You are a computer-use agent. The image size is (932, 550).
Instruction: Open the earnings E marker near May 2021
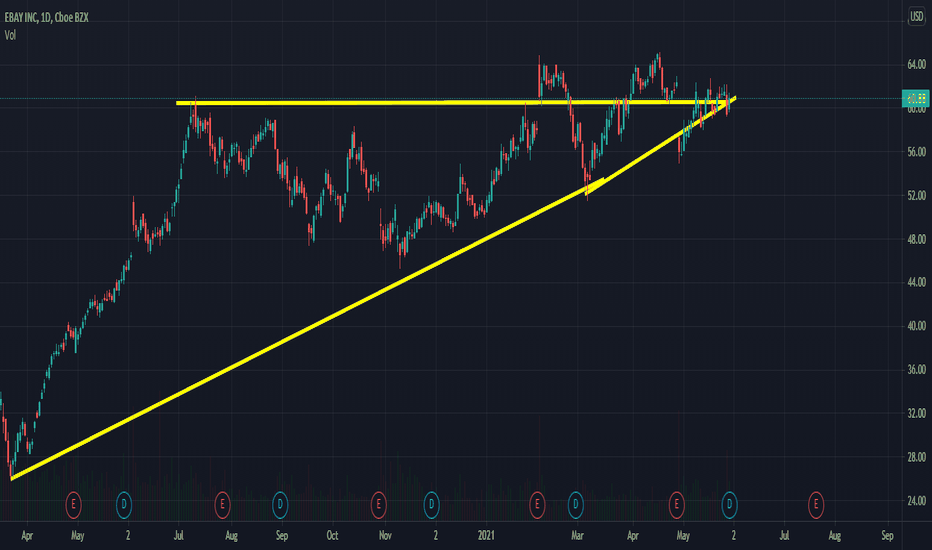coord(676,505)
